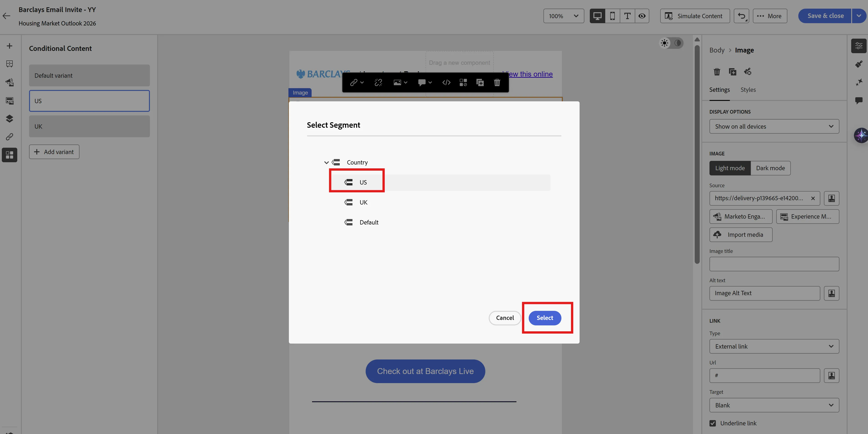The image size is (868, 434).
Task: Open the More menu
Action: [770, 16]
